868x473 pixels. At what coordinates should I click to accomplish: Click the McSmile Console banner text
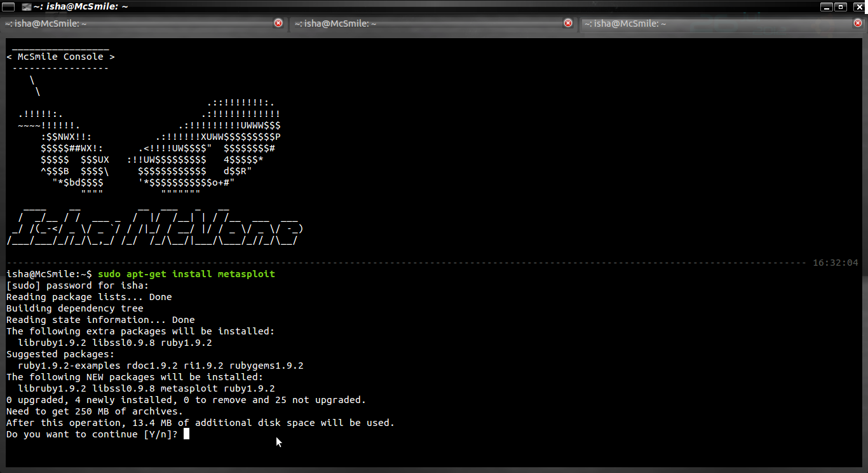coord(62,56)
